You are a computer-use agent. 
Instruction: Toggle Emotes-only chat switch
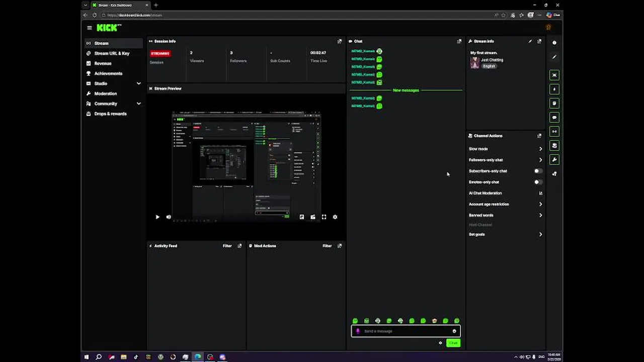click(538, 182)
